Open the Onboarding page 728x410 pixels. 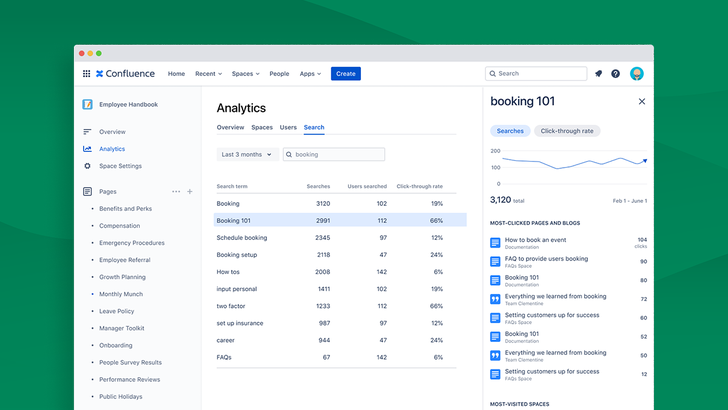coord(116,345)
